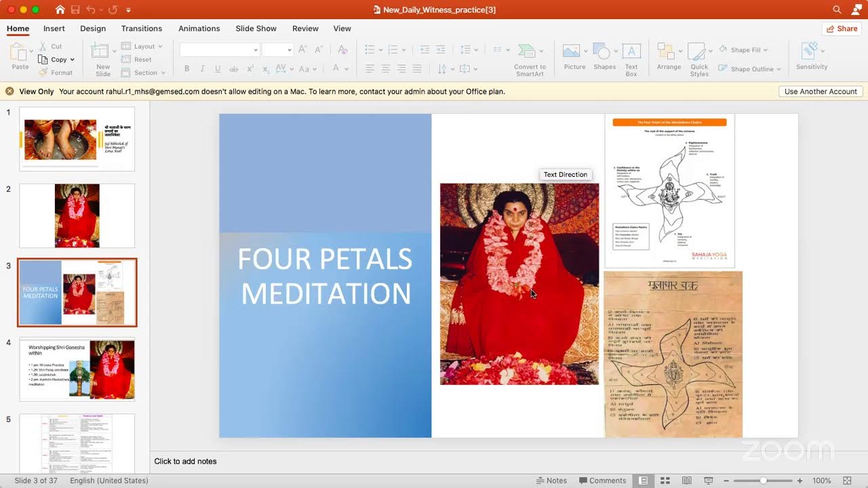Screen dimensions: 868x488
Task: Open the View tab
Action: tap(342, 28)
